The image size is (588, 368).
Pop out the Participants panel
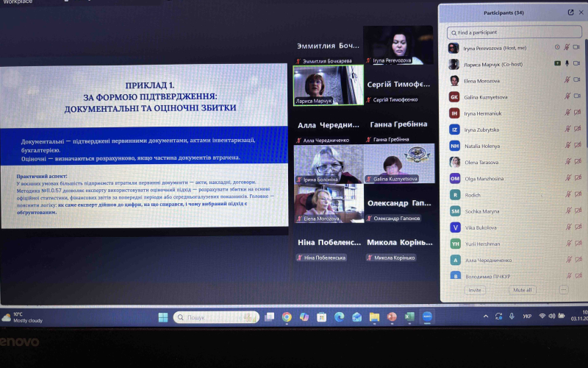[570, 13]
